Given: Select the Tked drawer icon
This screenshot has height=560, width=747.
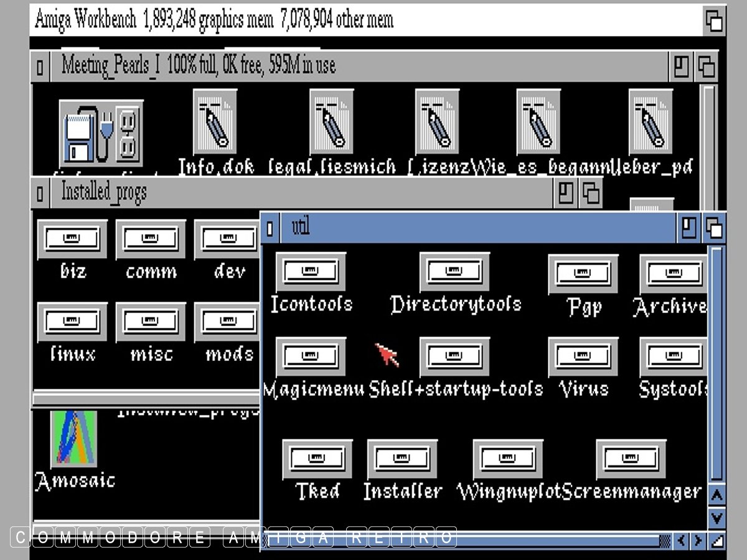Looking at the screenshot, I should point(317,459).
